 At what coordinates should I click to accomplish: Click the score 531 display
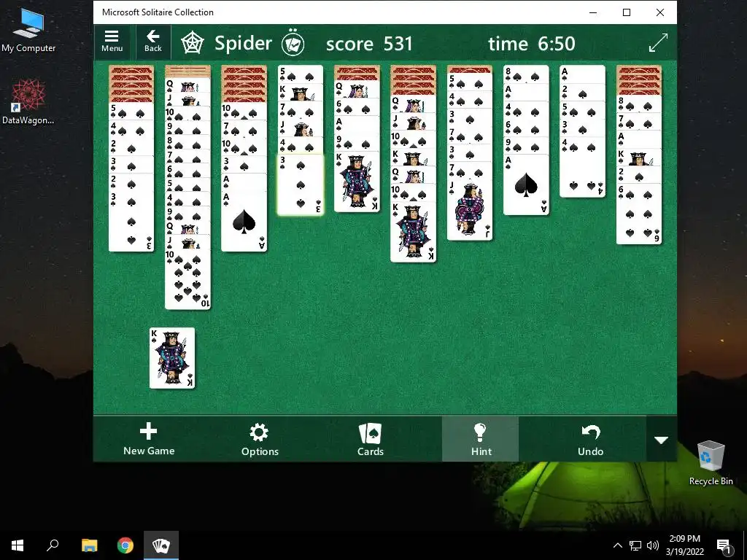click(x=369, y=44)
